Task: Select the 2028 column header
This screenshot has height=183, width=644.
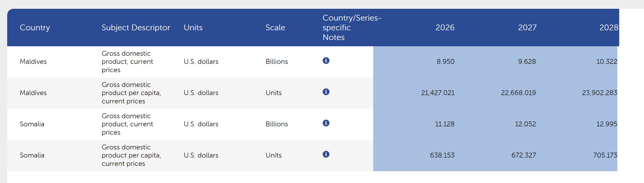Action: click(x=609, y=28)
